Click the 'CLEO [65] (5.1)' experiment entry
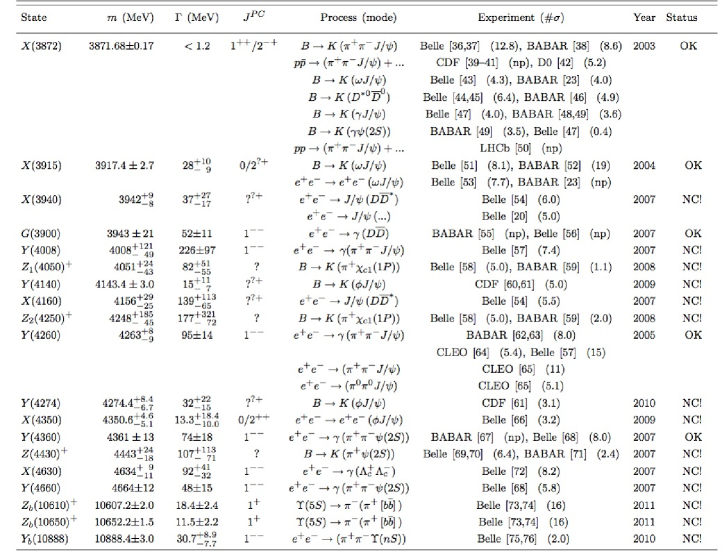Screen dimensions: 725x552 (x=521, y=386)
